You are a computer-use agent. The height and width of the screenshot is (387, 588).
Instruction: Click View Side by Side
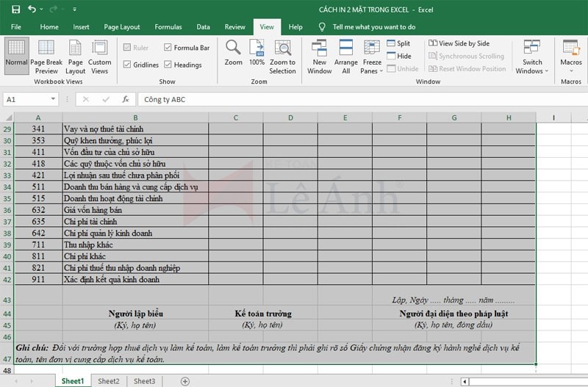(x=459, y=43)
